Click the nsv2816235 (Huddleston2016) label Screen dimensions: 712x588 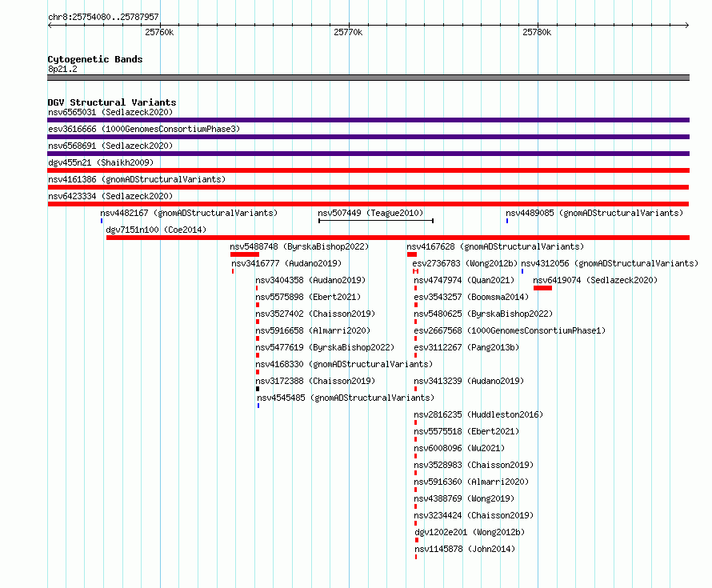point(478,414)
